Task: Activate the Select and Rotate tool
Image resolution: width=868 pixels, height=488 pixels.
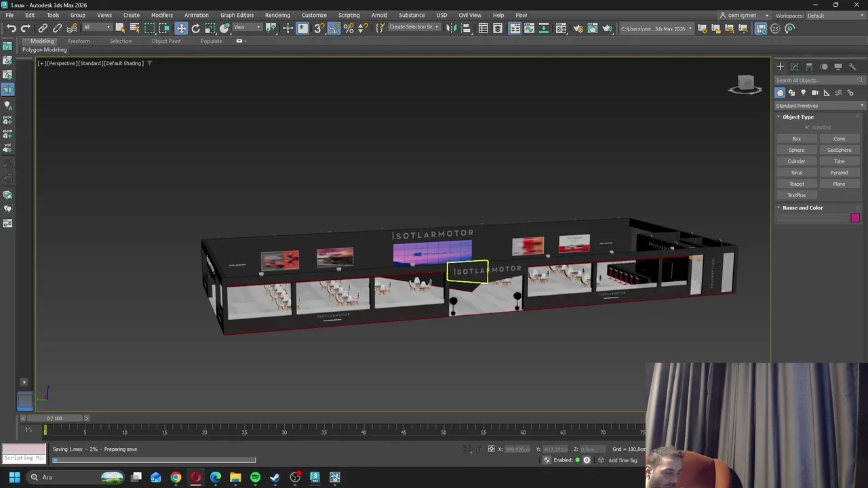Action: 196,28
